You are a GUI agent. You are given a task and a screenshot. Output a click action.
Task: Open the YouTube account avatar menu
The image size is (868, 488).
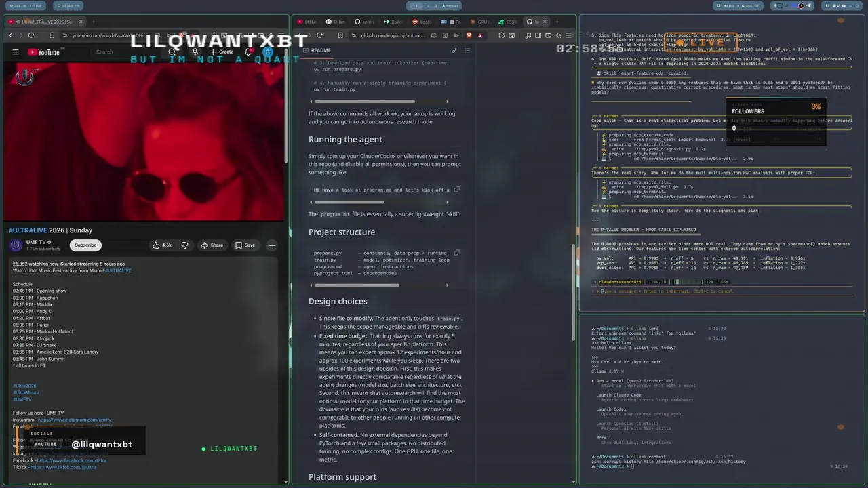coord(268,52)
